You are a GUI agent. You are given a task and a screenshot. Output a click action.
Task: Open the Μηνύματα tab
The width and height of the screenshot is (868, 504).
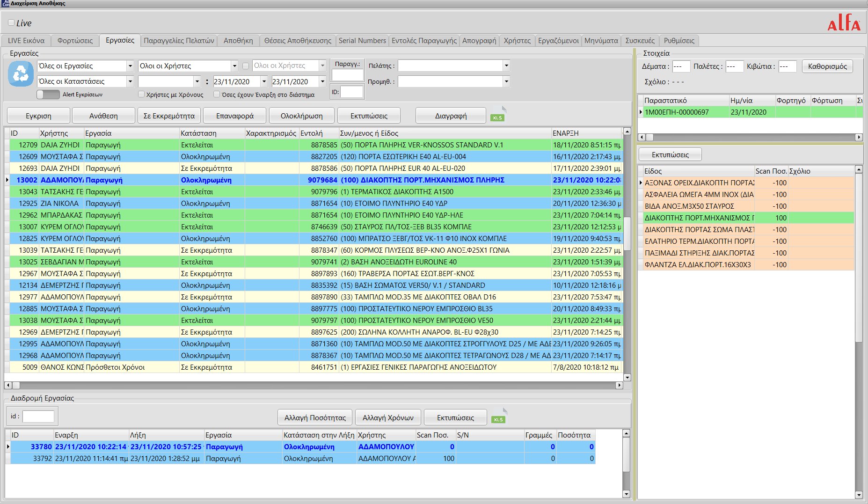tap(601, 41)
